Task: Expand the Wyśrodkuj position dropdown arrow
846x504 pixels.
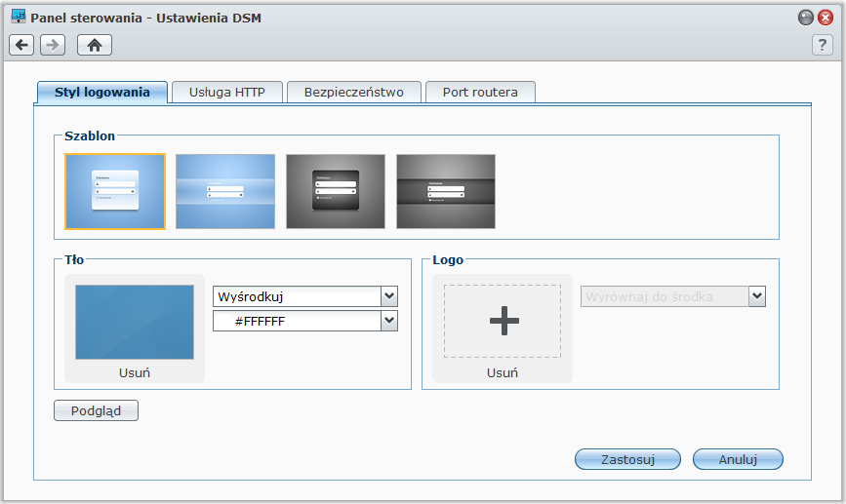Action: click(x=389, y=296)
